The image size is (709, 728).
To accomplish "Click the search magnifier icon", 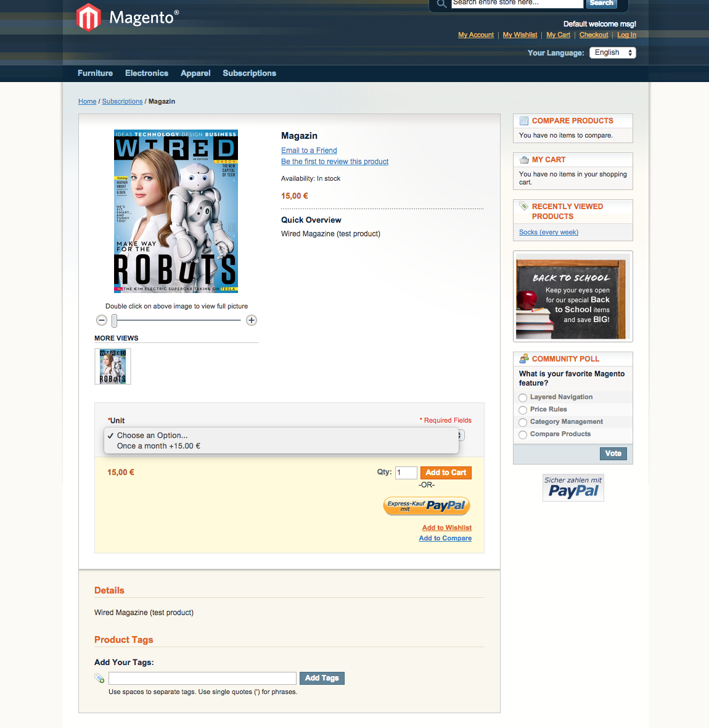I will click(x=441, y=4).
